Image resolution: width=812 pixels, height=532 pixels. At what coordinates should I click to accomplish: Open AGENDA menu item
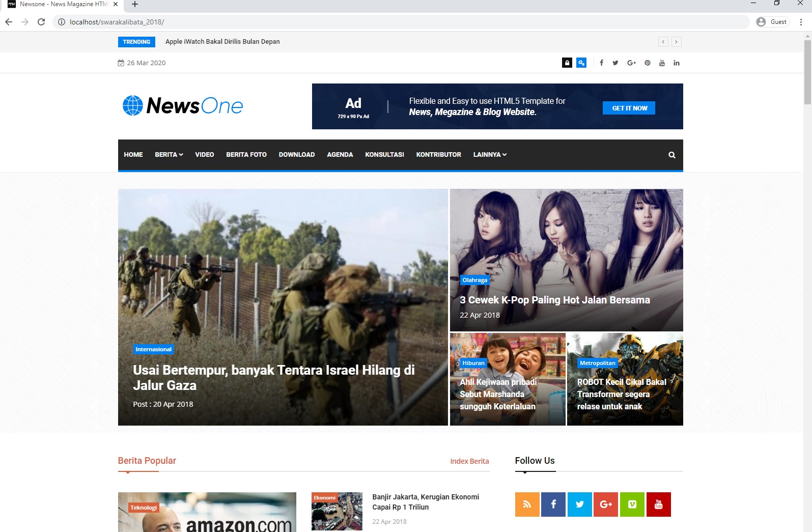pyautogui.click(x=340, y=155)
